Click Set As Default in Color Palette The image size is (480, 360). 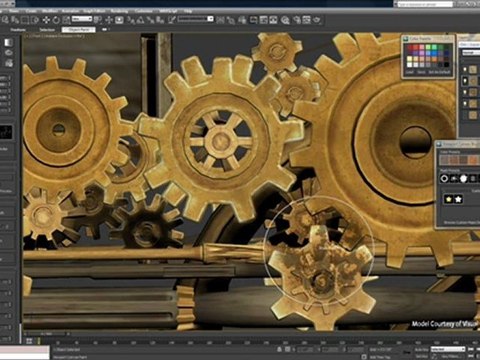click(439, 72)
